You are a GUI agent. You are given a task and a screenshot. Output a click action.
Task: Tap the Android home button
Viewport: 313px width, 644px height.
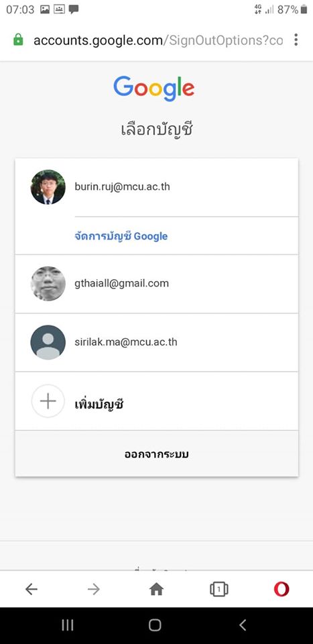155,625
